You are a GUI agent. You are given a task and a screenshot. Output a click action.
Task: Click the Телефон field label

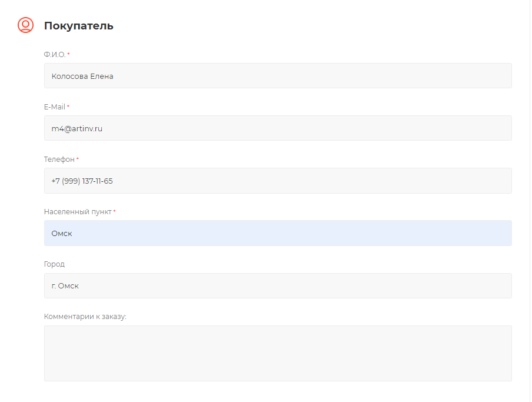pos(59,160)
